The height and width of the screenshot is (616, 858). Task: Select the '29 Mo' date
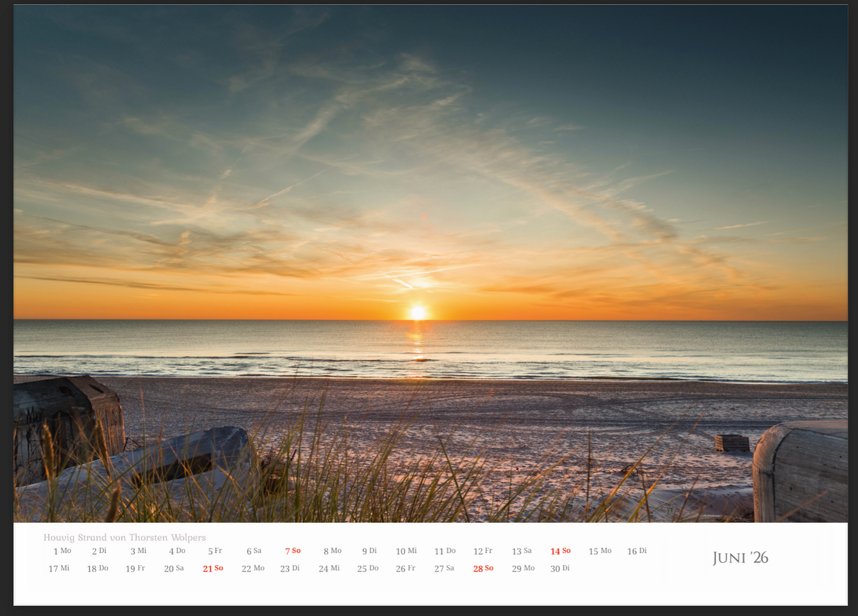coord(523,569)
